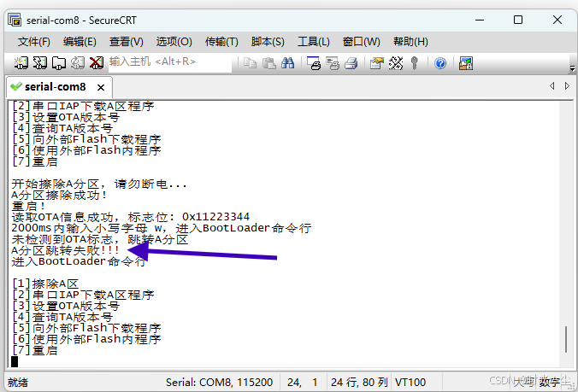This screenshot has width=578, height=392.
Task: Click the Find binoculars icon
Action: tap(287, 63)
